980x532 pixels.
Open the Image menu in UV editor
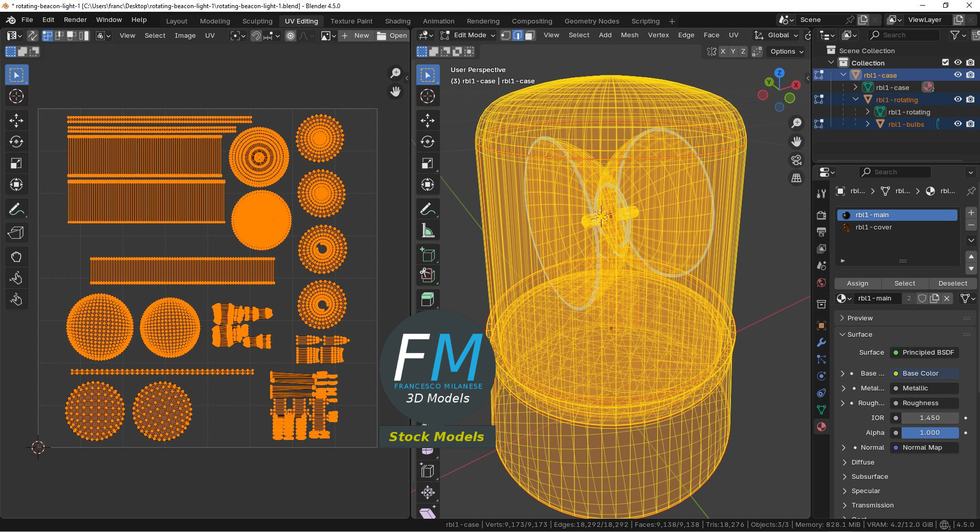(185, 36)
